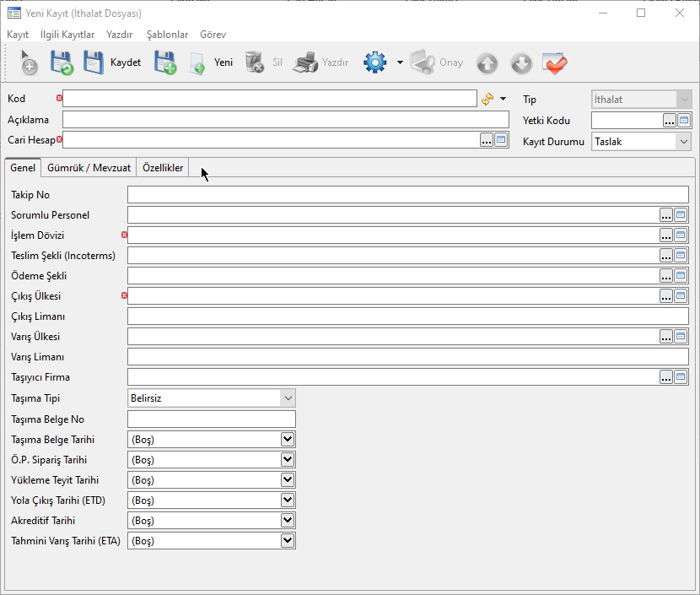Expand the Kayıt Durumu dropdown

[683, 142]
